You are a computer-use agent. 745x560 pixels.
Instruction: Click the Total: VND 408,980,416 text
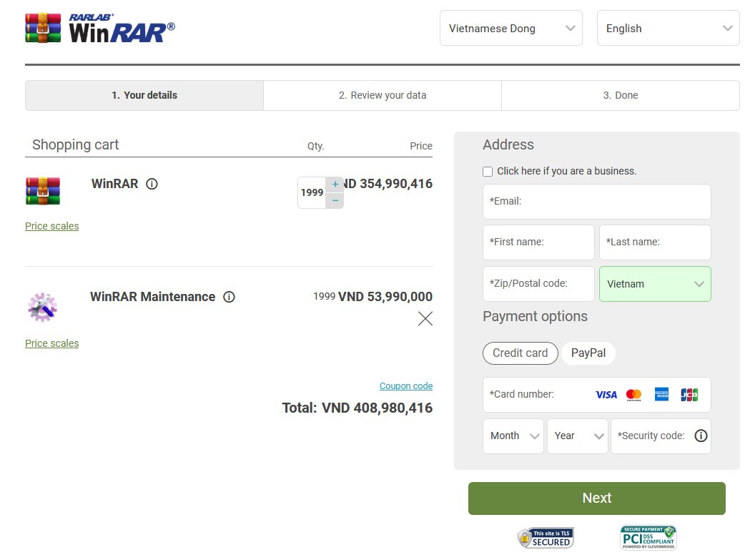pos(357,408)
